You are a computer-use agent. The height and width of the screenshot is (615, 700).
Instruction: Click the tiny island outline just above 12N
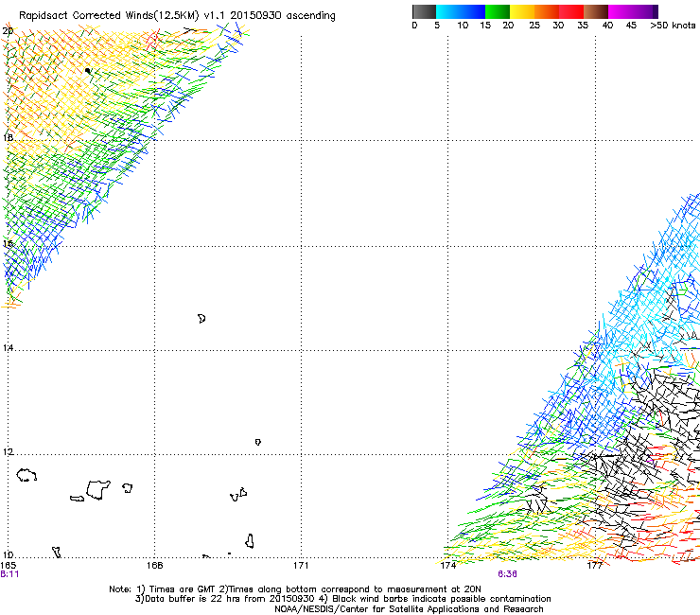258,442
